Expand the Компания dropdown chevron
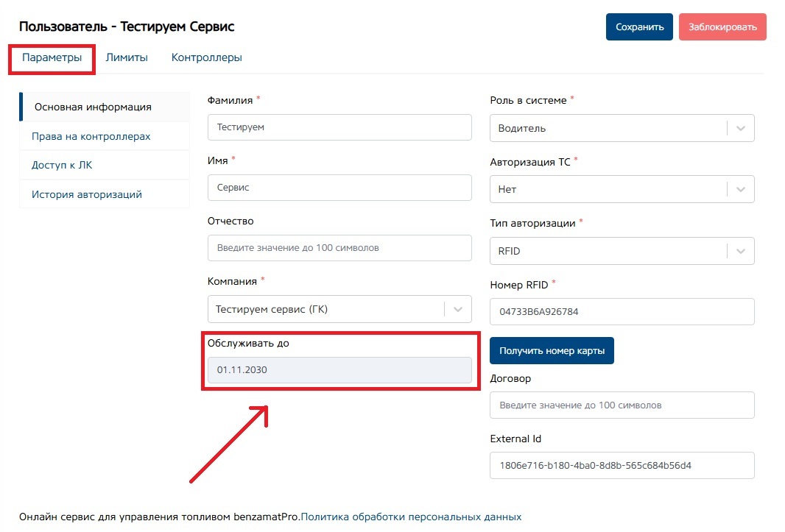Image resolution: width=785 pixels, height=532 pixels. coord(458,309)
